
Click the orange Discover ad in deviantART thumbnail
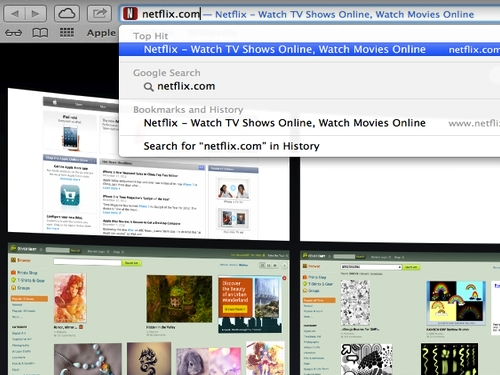250,304
